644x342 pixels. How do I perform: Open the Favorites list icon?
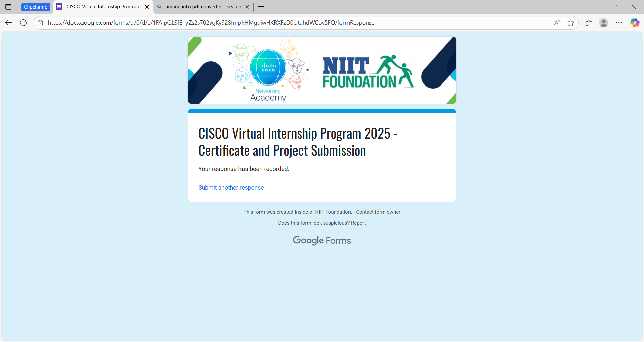coord(589,23)
